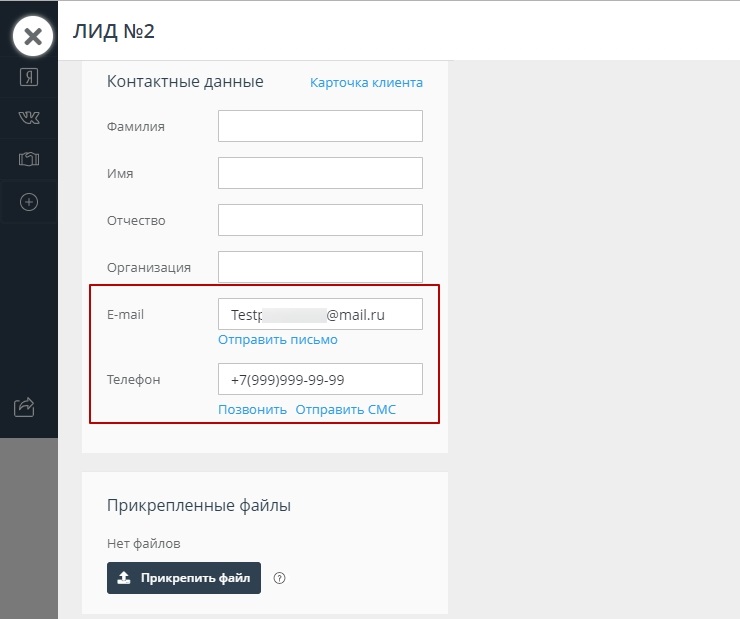
Task: Click the upload icon on the attach button
Action: pyautogui.click(x=124, y=578)
